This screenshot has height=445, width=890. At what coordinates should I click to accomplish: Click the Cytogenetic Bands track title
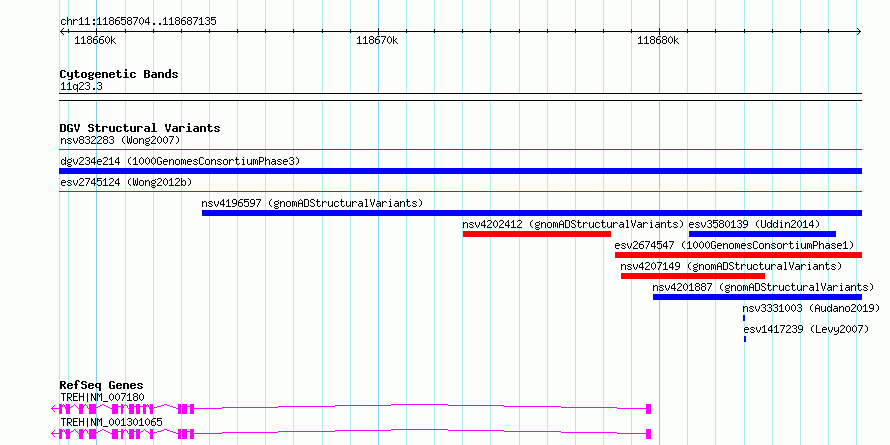[x=119, y=74]
